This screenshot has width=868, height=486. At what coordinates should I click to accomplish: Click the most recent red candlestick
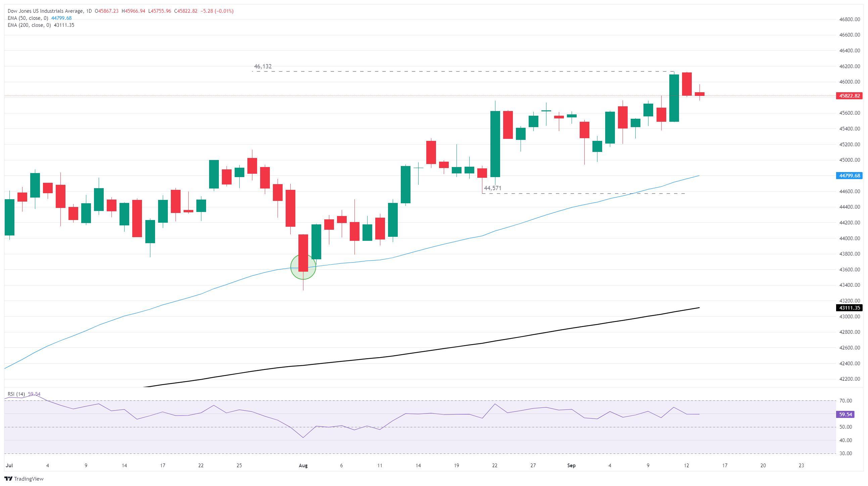(700, 94)
